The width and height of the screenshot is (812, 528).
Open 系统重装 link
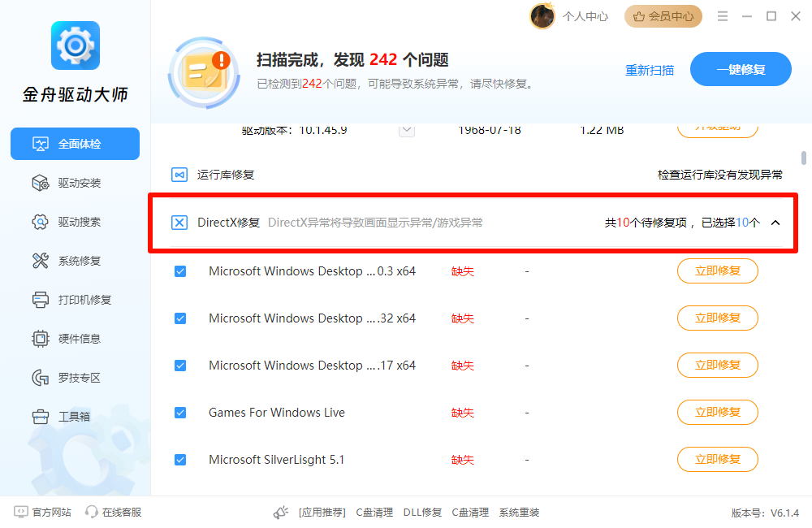[519, 513]
